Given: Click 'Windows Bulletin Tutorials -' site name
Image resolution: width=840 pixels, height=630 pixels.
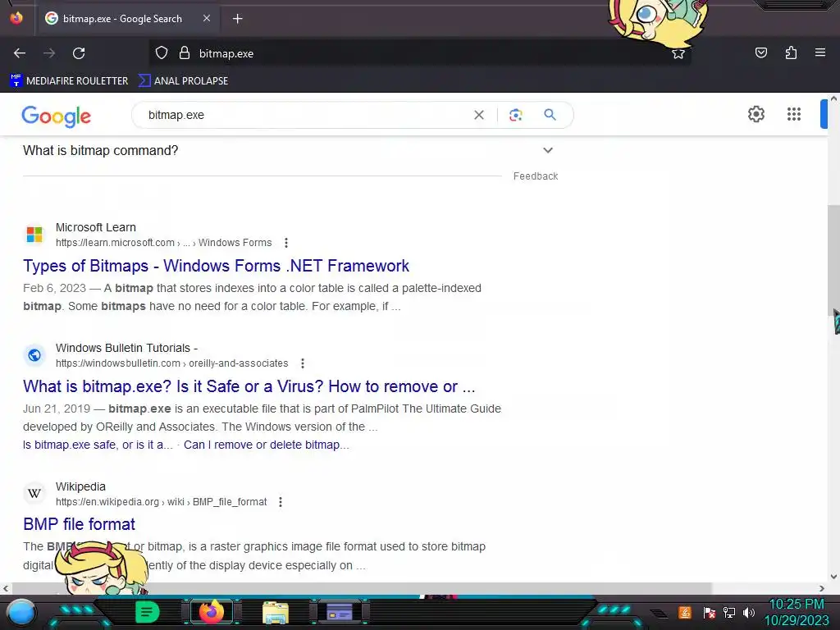Looking at the screenshot, I should [126, 348].
